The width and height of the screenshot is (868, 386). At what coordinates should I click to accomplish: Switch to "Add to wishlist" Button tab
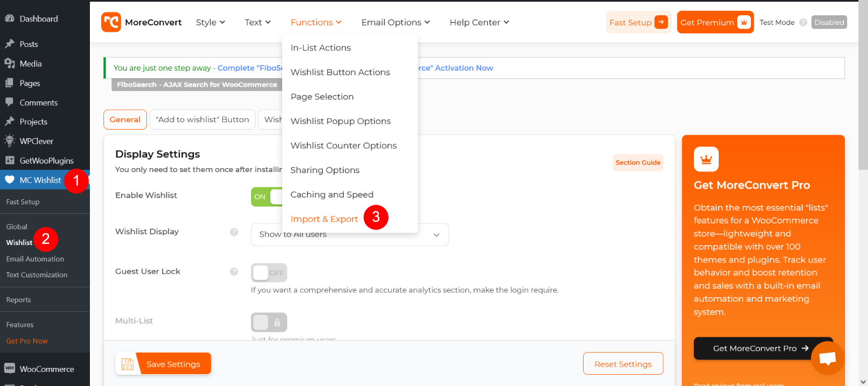click(202, 119)
